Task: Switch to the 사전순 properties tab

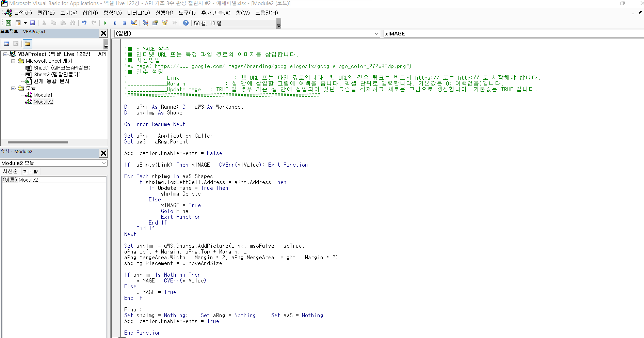Action: (10, 171)
